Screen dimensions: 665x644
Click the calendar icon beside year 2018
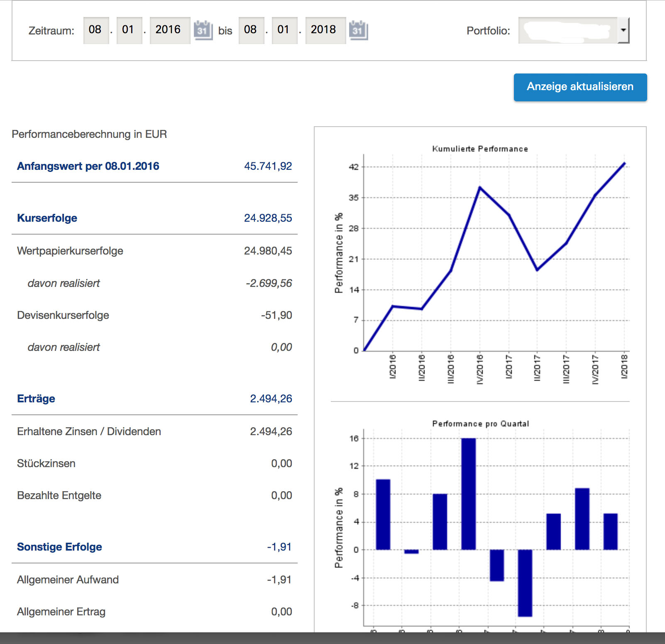(x=358, y=29)
